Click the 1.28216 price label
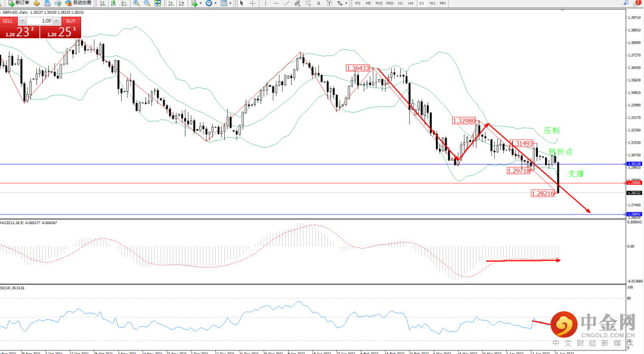This screenshot has height=354, width=644. tap(543, 194)
